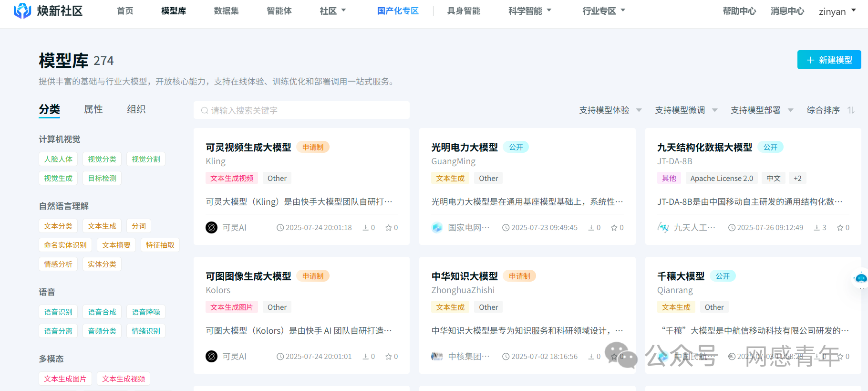
Task: Click the 申请制 badge on 中华知识大模型 card
Action: pos(519,276)
